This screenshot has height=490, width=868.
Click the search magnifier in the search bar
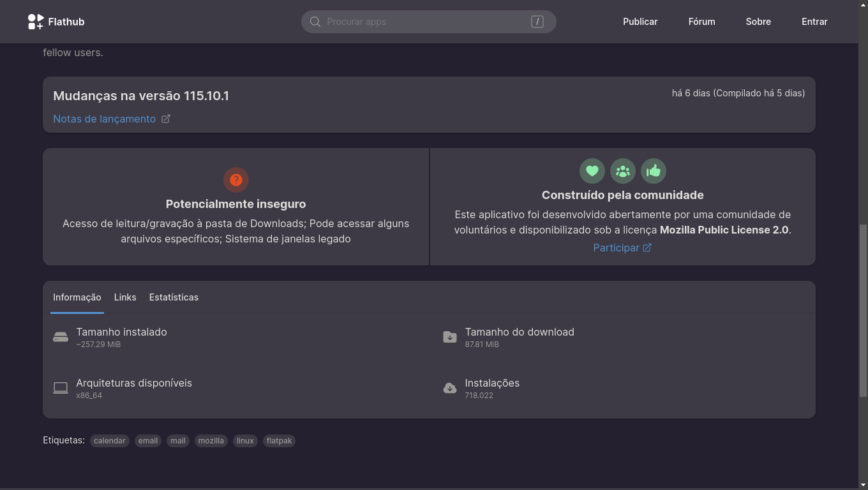(x=315, y=21)
